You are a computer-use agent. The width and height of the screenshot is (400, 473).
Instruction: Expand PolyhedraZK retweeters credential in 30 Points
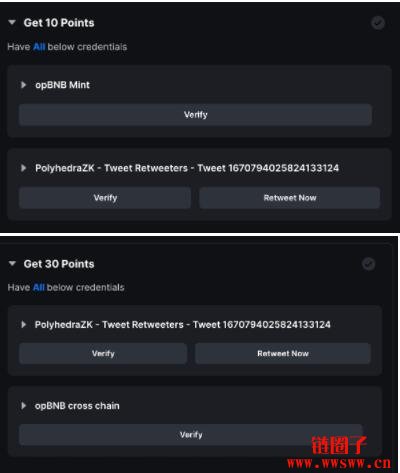23,324
